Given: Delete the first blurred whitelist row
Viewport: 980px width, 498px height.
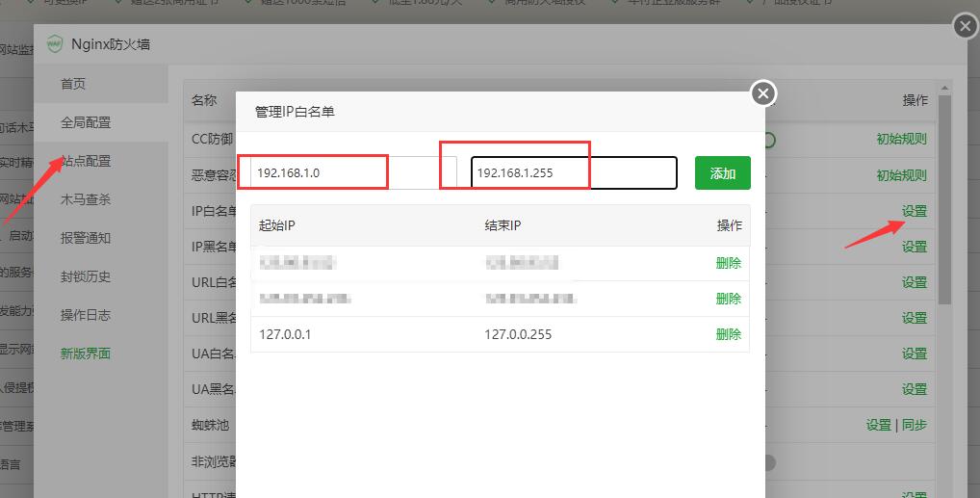Looking at the screenshot, I should 729,263.
